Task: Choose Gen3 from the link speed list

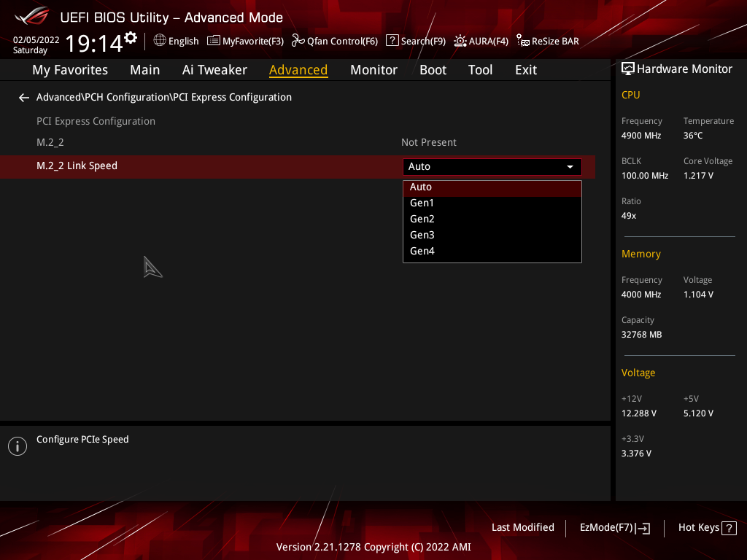Action: tap(492, 236)
